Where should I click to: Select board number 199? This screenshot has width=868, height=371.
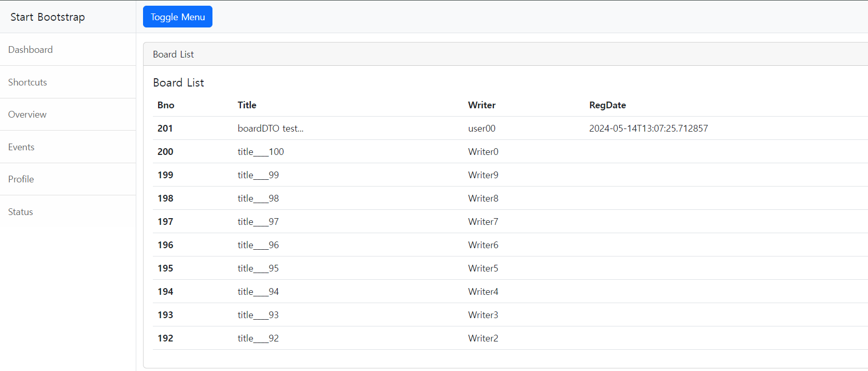[165, 175]
